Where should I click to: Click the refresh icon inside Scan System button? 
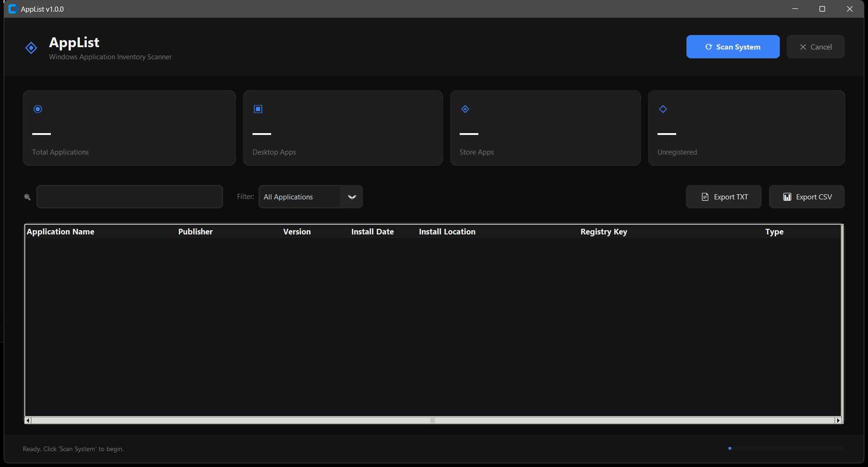(709, 47)
